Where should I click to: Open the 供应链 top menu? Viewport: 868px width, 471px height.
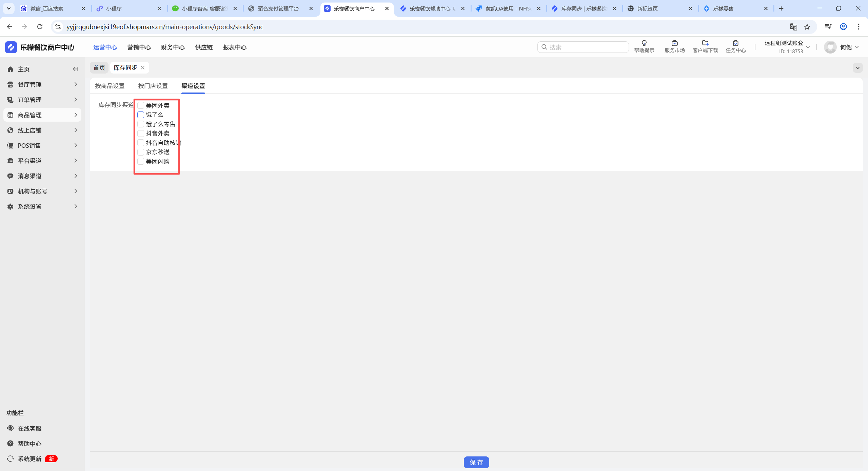[x=204, y=47]
